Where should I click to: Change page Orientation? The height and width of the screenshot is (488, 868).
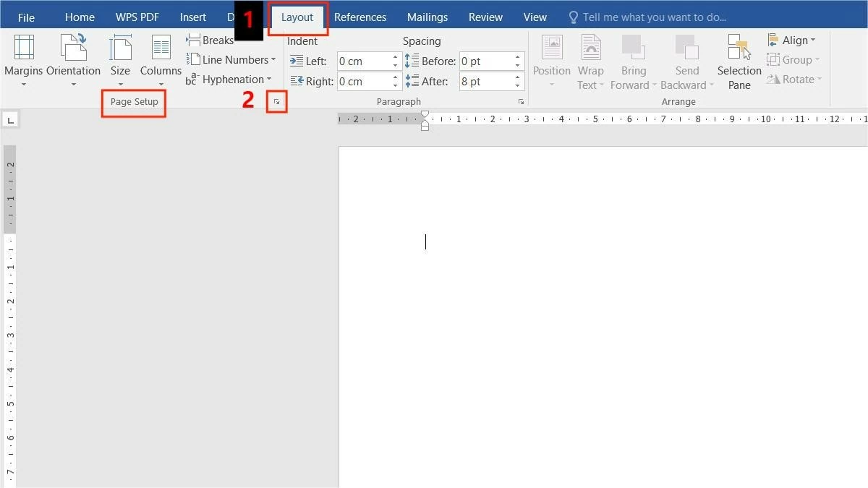point(73,60)
